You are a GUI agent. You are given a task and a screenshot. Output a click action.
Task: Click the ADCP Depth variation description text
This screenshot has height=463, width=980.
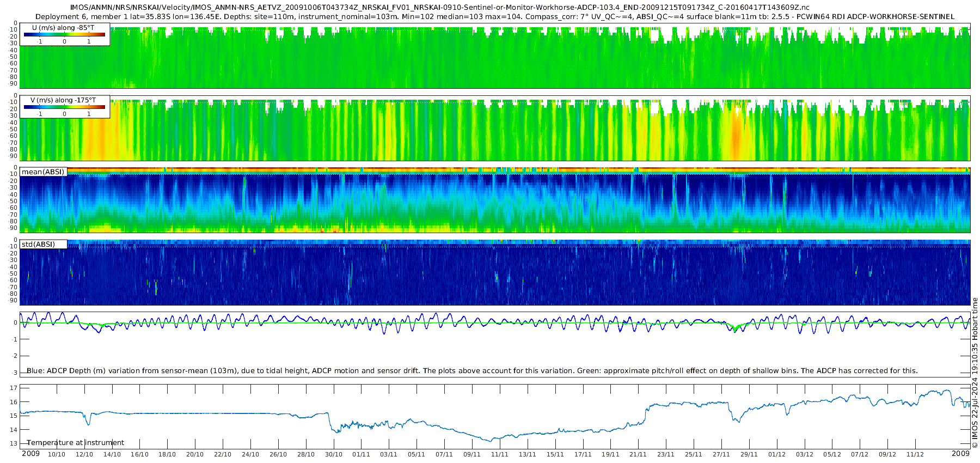pos(472,370)
